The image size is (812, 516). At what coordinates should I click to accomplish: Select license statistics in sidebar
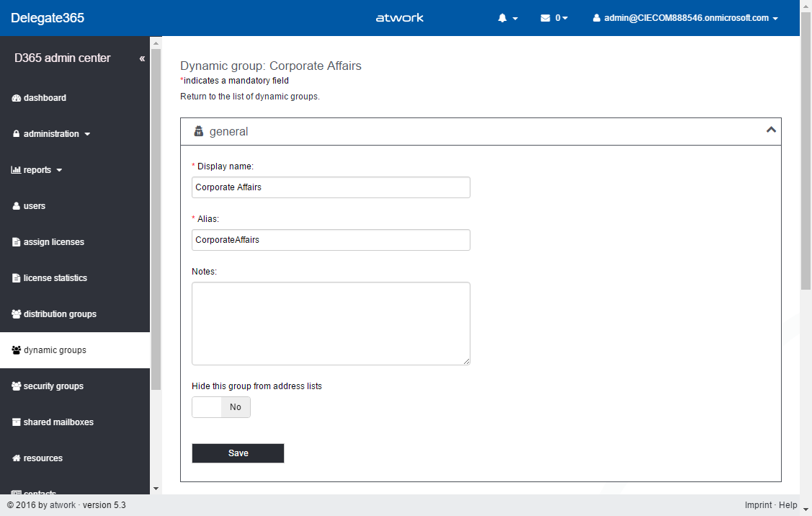55,278
